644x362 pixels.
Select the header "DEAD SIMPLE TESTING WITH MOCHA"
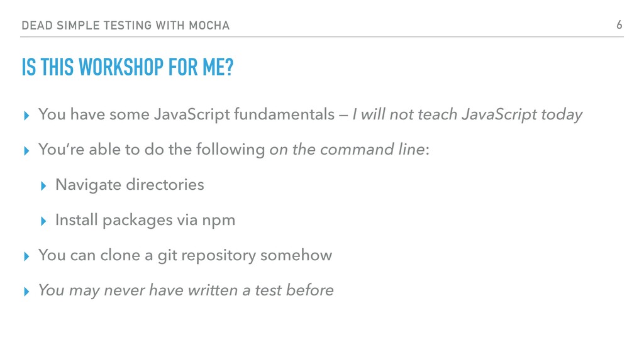[126, 25]
